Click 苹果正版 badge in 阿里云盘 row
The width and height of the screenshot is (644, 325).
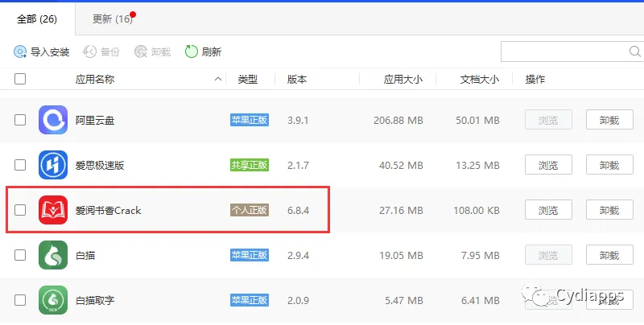(x=250, y=120)
